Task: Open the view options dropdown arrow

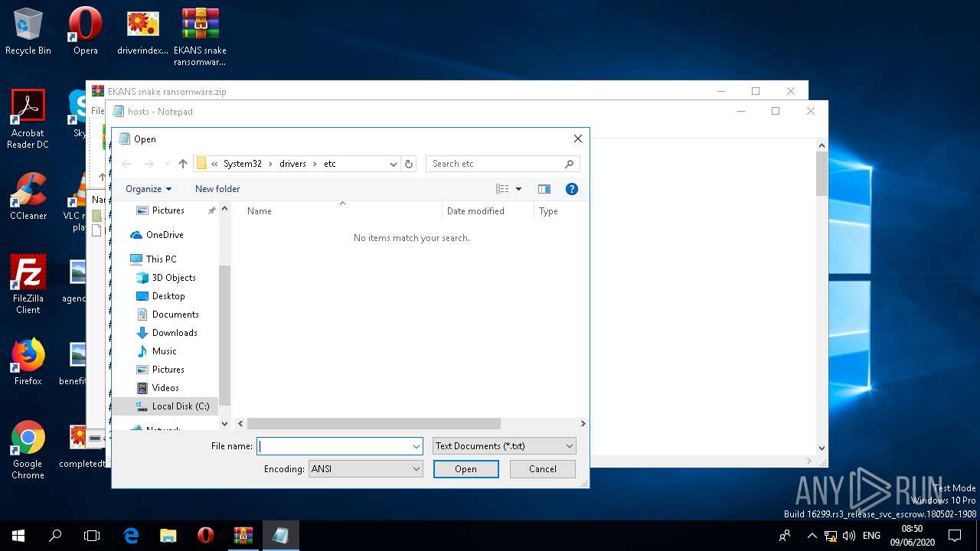Action: point(518,189)
